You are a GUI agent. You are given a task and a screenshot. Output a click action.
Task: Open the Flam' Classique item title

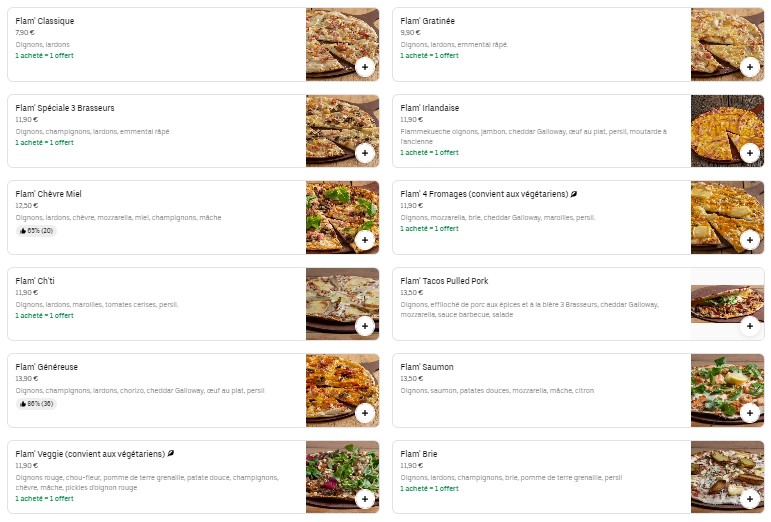pos(45,21)
